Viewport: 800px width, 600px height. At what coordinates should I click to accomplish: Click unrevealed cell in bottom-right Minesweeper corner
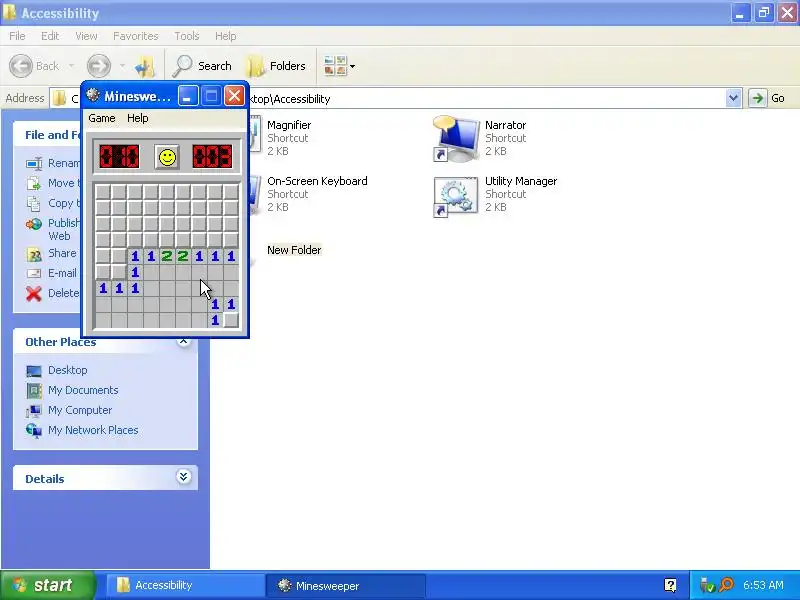pos(231,320)
